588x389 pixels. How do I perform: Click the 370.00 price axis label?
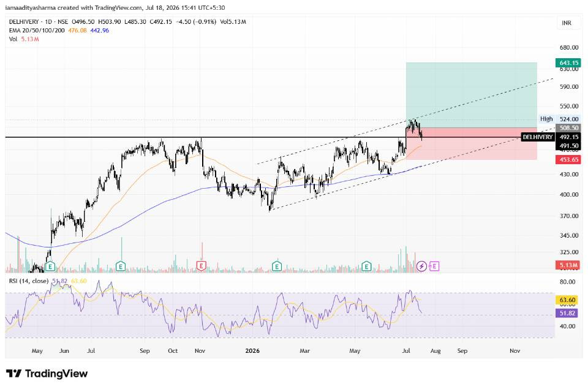tap(569, 216)
